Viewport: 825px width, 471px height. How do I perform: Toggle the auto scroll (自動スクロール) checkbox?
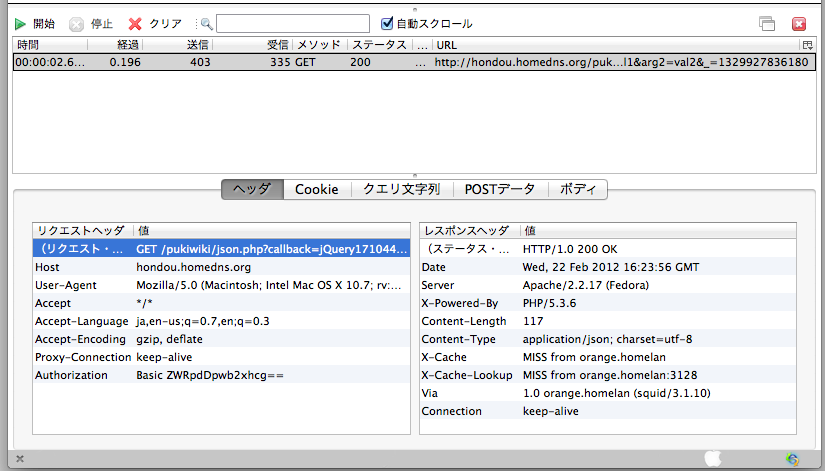coord(388,23)
